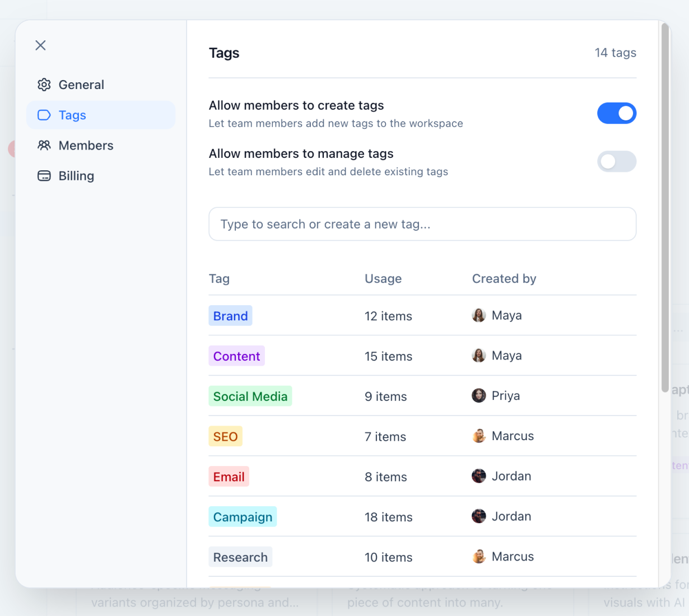Click the green Social Media tag swatch
The image size is (689, 616).
click(x=250, y=396)
